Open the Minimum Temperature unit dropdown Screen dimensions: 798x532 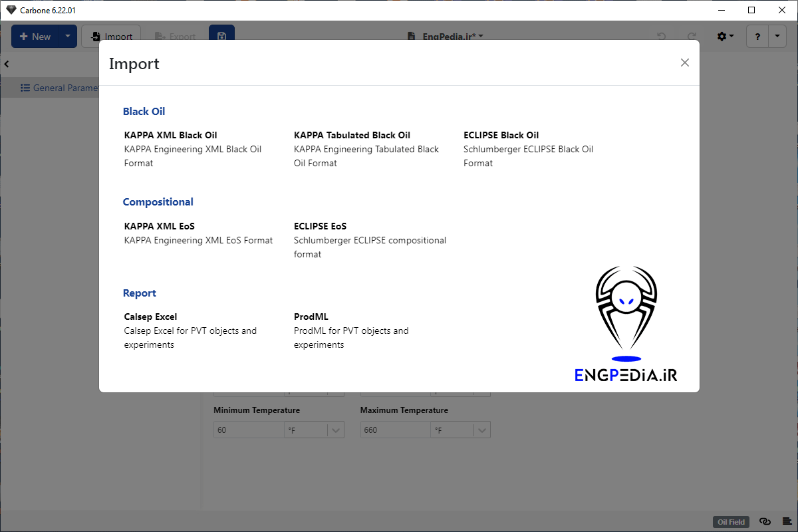click(336, 430)
